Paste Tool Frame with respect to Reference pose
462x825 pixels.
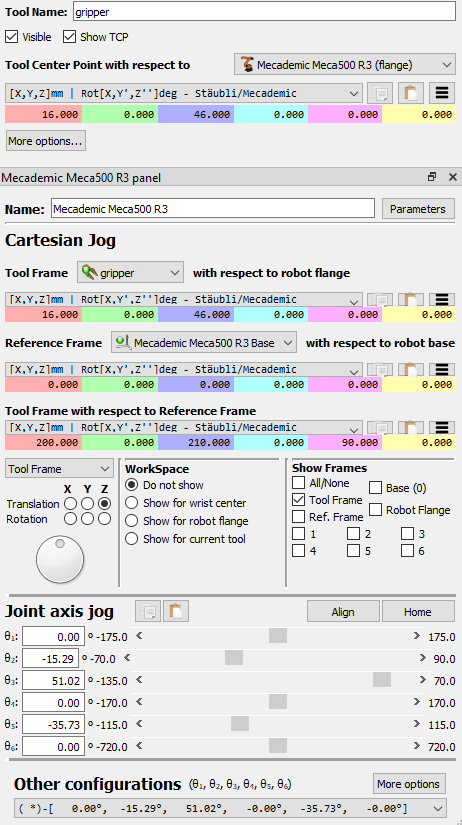click(411, 427)
